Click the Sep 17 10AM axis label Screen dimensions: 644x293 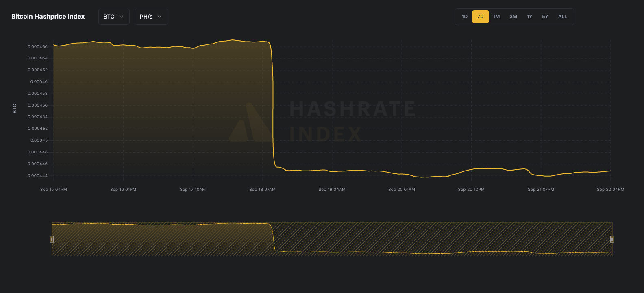point(193,190)
